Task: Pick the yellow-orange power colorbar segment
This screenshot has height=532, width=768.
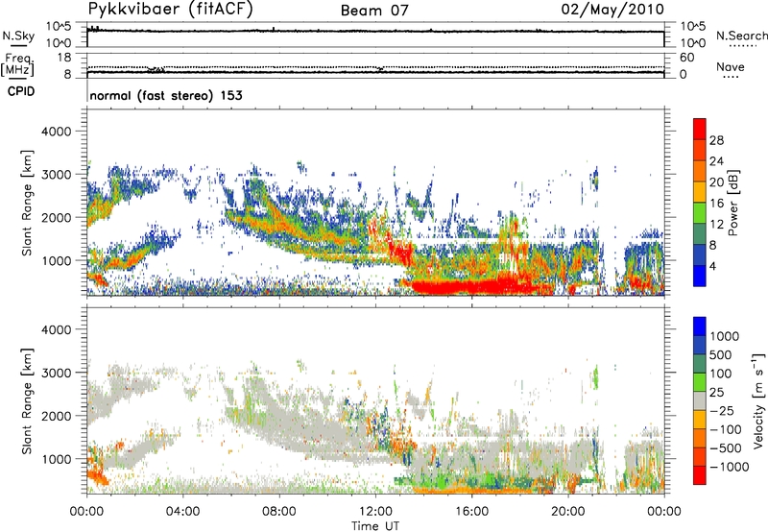Action: pyautogui.click(x=700, y=192)
